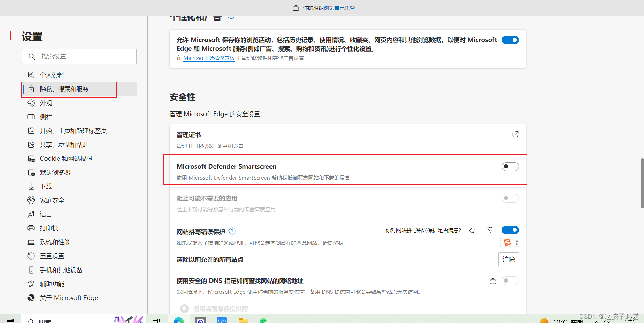Click help icon beside 网站拼写错误保护

pos(232,231)
